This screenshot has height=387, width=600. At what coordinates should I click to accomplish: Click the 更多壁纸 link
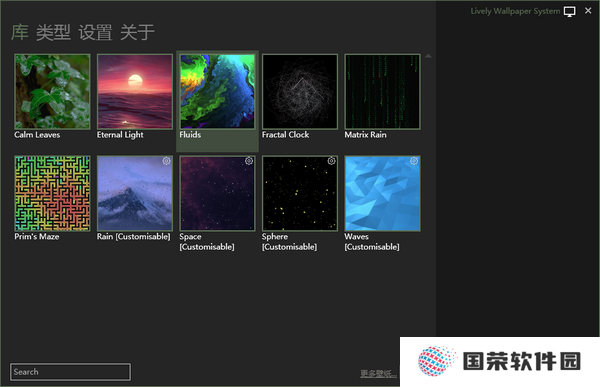(378, 373)
